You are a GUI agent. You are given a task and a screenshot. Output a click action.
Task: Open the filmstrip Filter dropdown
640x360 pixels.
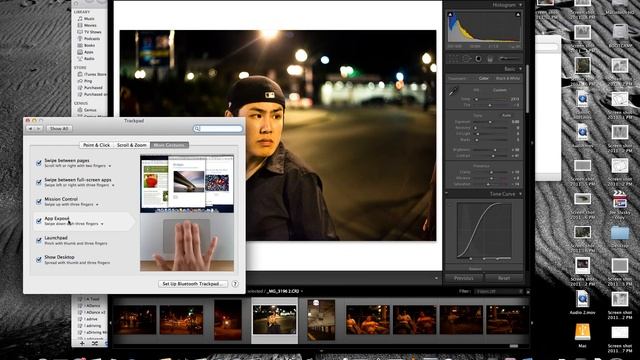point(499,291)
